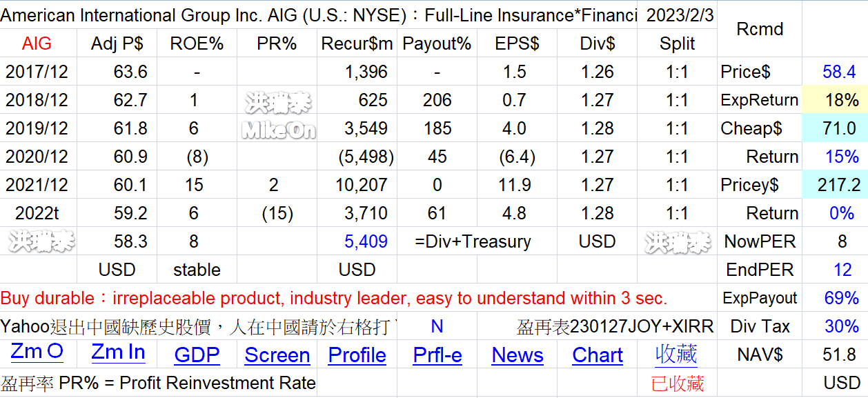The image size is (868, 398).
Task: Select the Cheap$ 71.0 highlighted cell
Action: [x=834, y=128]
